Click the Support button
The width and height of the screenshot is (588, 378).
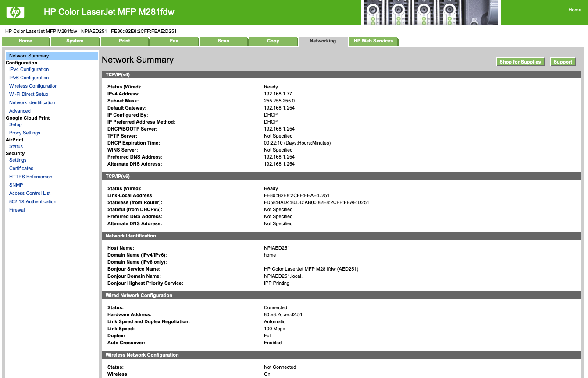click(x=563, y=62)
